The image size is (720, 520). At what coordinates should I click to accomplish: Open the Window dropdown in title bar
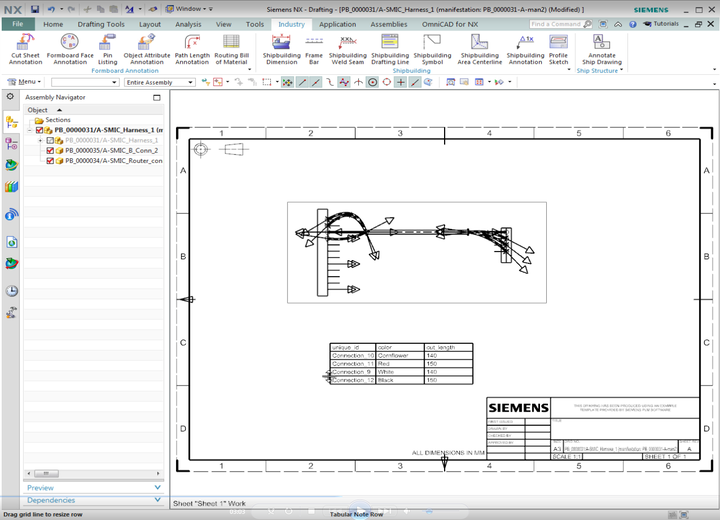pyautogui.click(x=189, y=9)
